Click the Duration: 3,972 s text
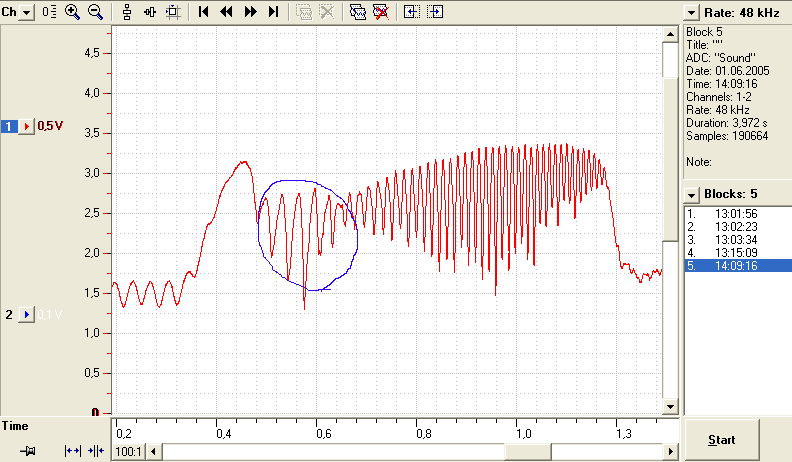The image size is (792, 462). [726, 123]
